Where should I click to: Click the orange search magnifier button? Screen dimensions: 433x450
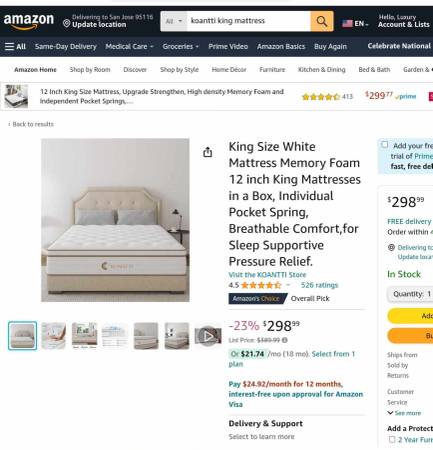click(322, 21)
